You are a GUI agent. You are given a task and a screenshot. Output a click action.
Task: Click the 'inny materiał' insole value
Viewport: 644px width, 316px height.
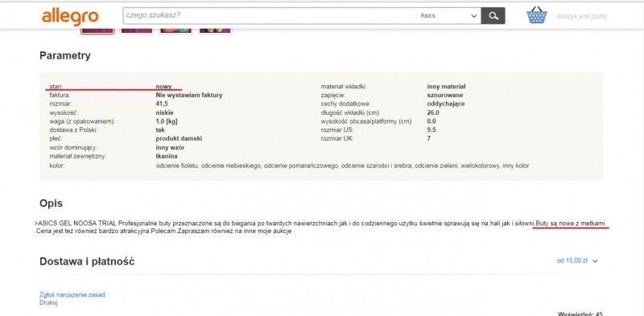(x=446, y=87)
